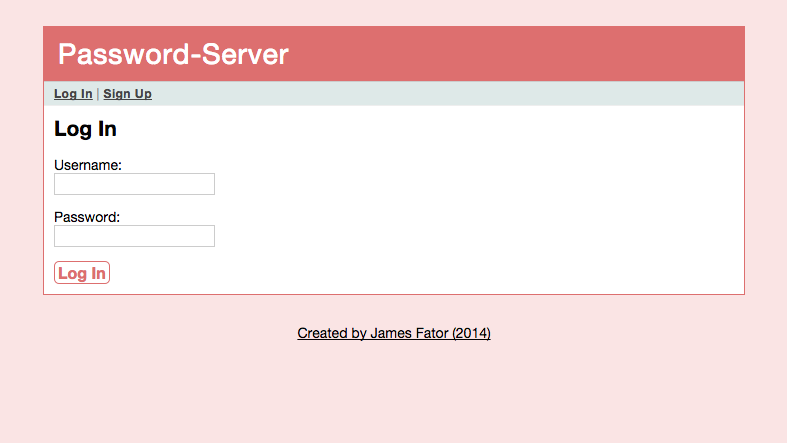
Task: Focus the Password input field
Action: 135,236
